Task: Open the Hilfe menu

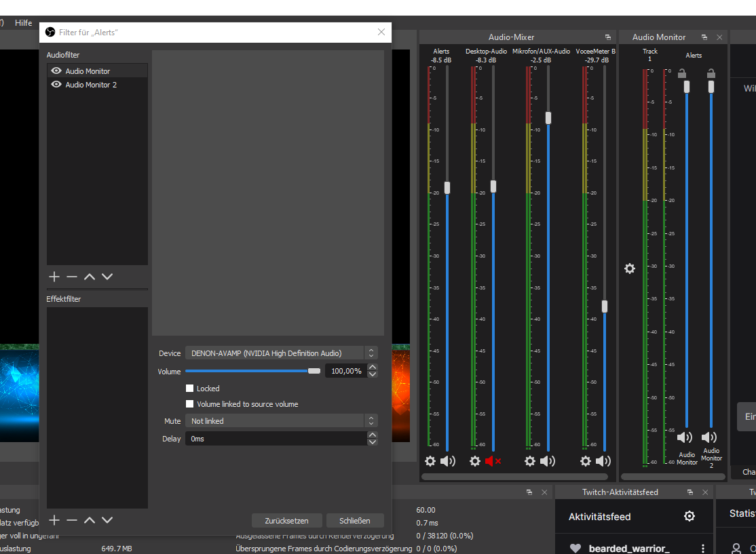Action: coord(24,23)
